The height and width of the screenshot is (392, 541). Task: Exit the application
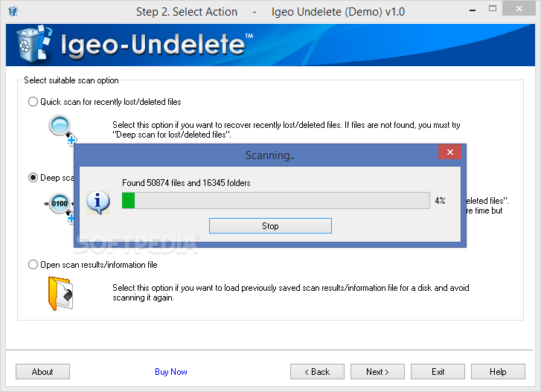point(438,372)
